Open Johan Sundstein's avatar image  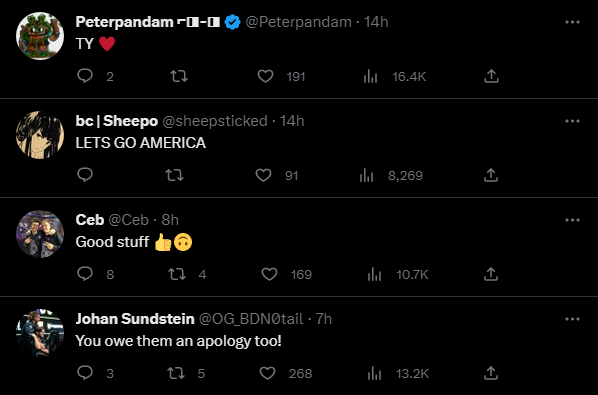[x=40, y=332]
